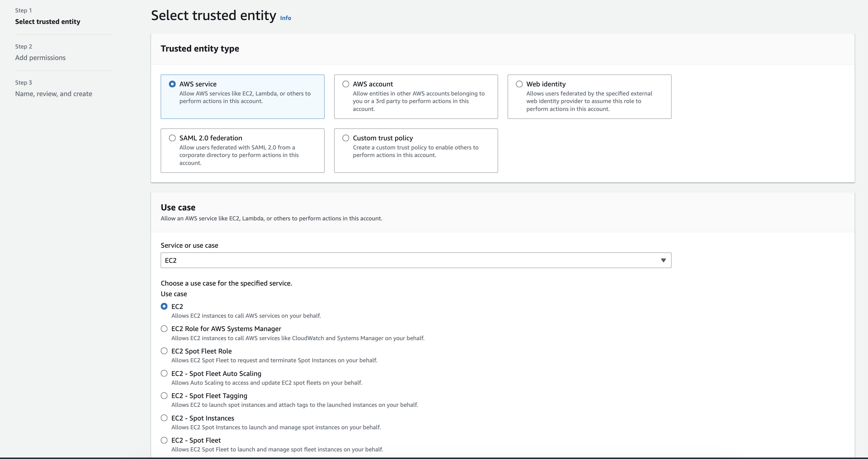The height and width of the screenshot is (459, 868).
Task: Click the dropdown arrow beside EC2
Action: coord(663,260)
